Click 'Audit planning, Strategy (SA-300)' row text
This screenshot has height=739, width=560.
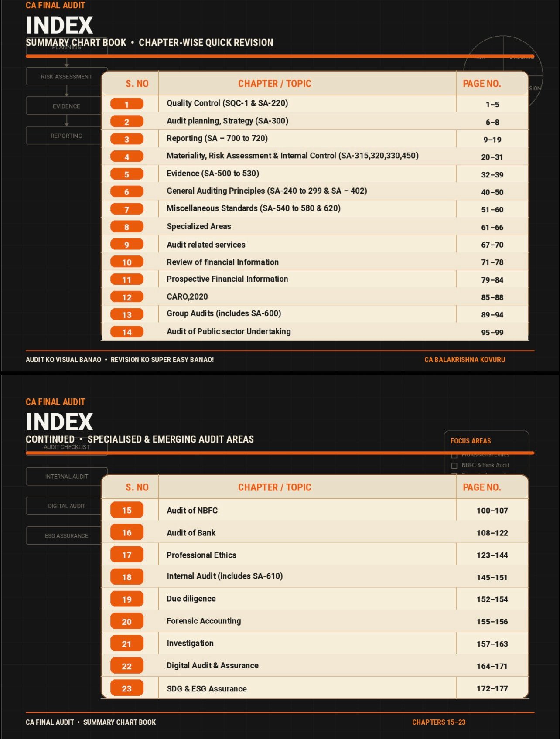(227, 121)
